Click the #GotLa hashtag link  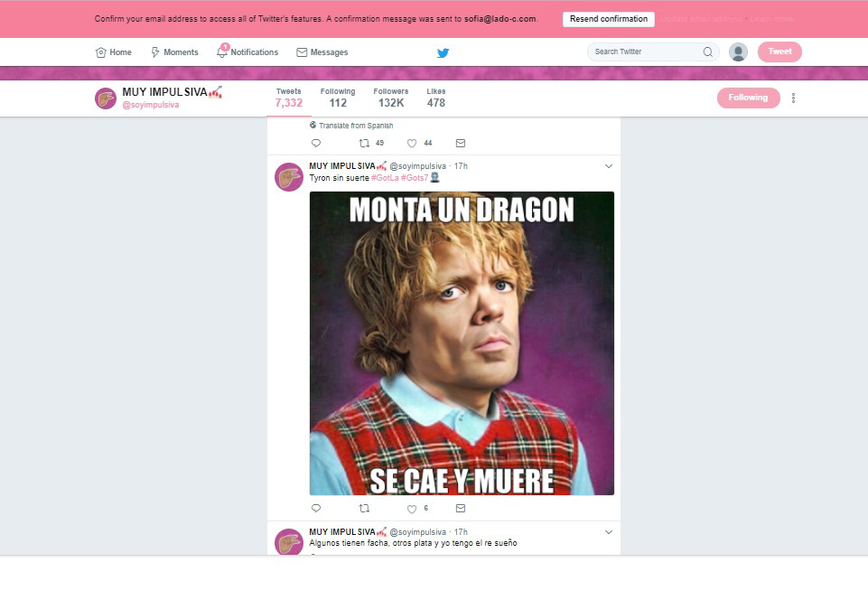[385, 178]
